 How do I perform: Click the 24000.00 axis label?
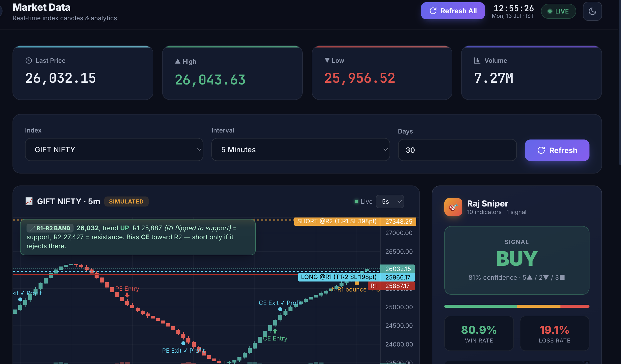tap(399, 344)
